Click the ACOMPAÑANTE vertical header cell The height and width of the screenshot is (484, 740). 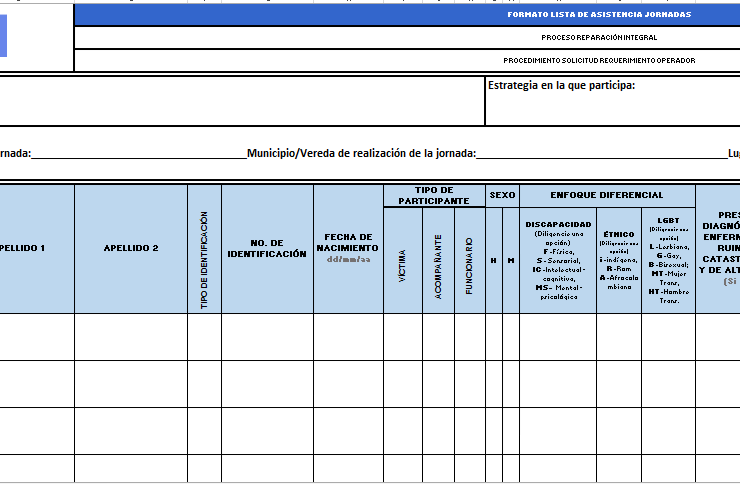tap(438, 260)
